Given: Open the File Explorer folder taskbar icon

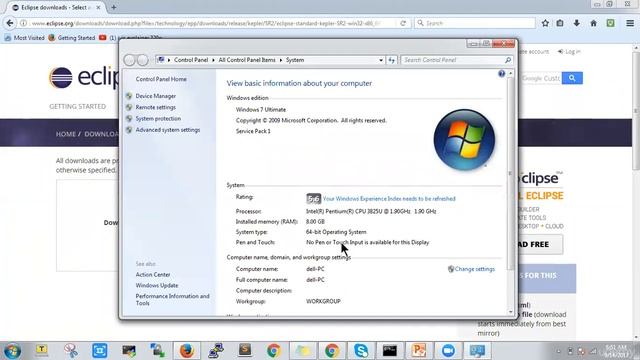Looking at the screenshot, I should (x=303, y=351).
